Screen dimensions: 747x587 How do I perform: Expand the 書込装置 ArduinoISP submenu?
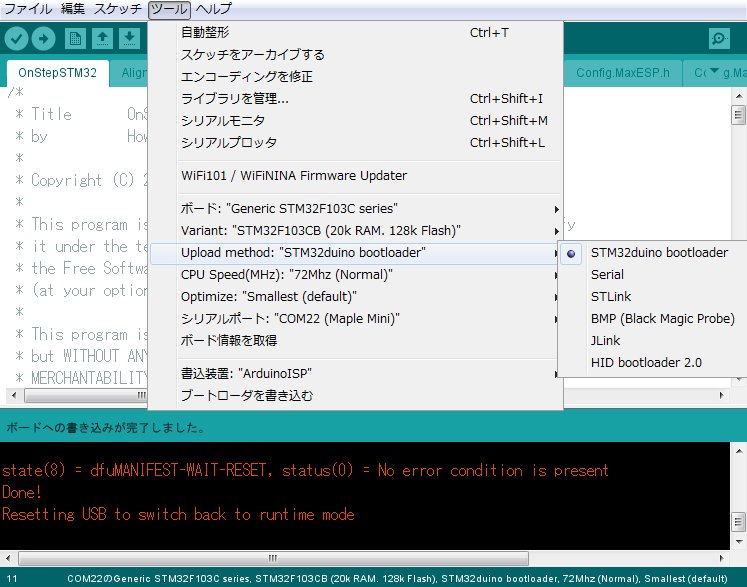(x=355, y=374)
